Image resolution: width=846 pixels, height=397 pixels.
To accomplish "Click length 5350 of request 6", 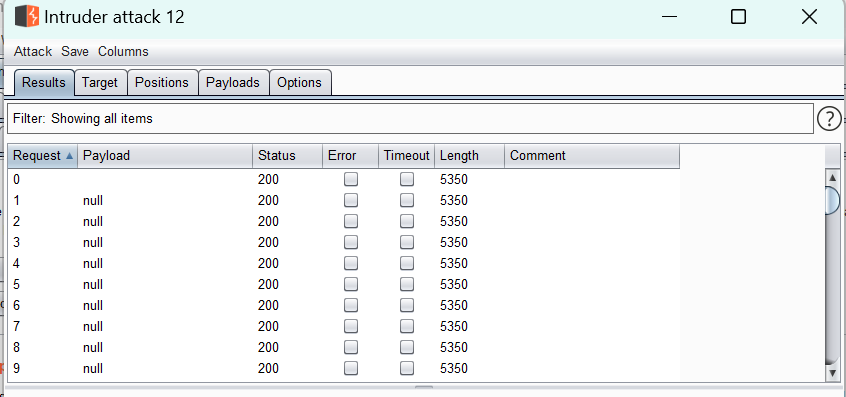I will tap(454, 306).
